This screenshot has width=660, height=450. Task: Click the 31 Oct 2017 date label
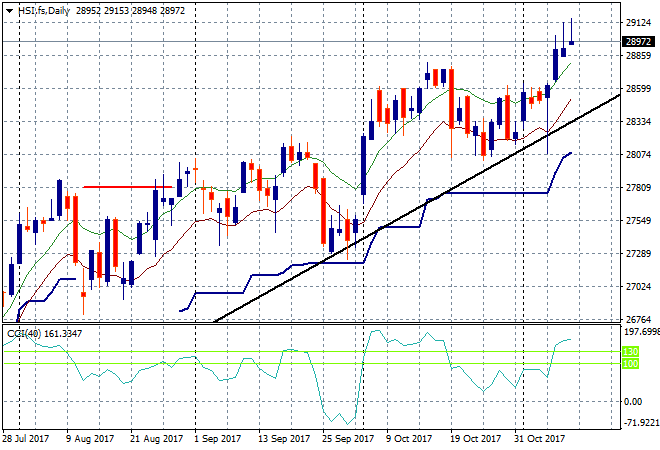click(x=539, y=439)
